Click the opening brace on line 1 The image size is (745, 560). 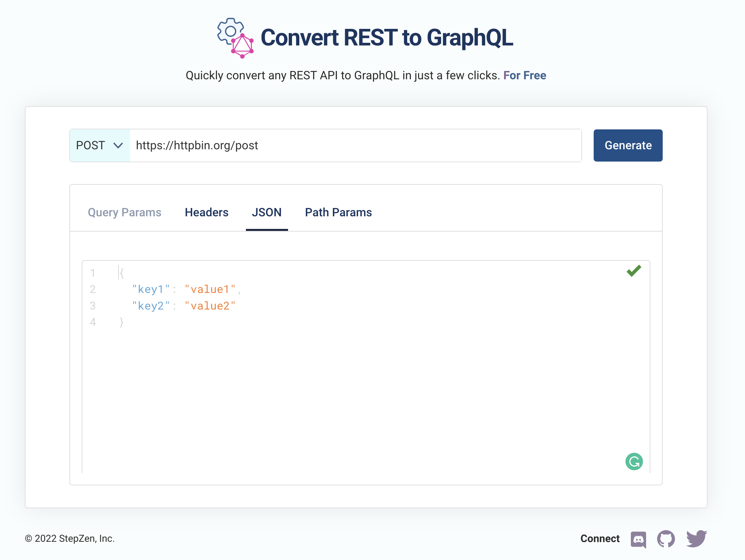pos(121,273)
